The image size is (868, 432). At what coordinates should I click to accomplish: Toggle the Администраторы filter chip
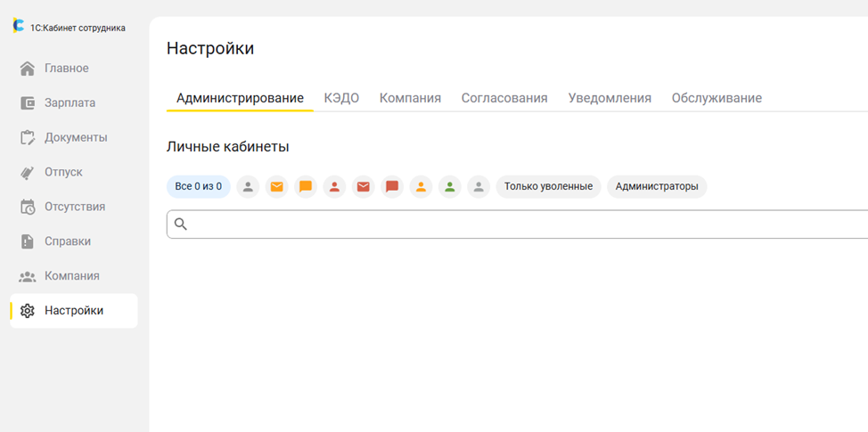click(x=657, y=187)
